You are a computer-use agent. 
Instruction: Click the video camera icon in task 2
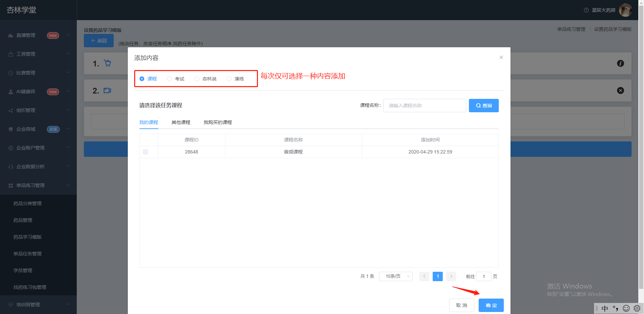(x=107, y=90)
